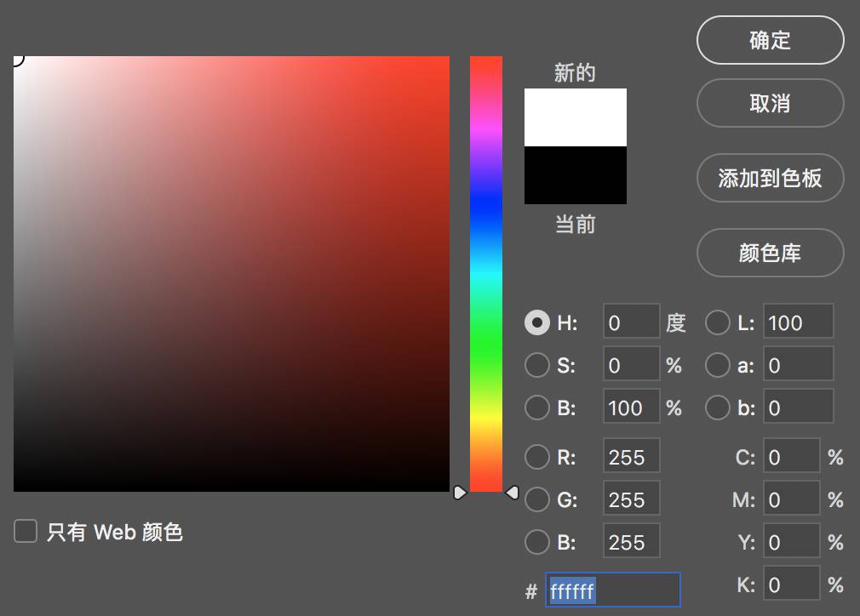Viewport: 860px width, 616px height.
Task: Click the G value input field
Action: pyautogui.click(x=631, y=499)
